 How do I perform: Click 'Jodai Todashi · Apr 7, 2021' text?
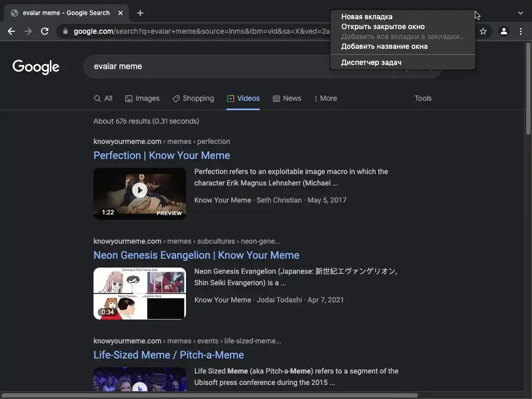[300, 300]
